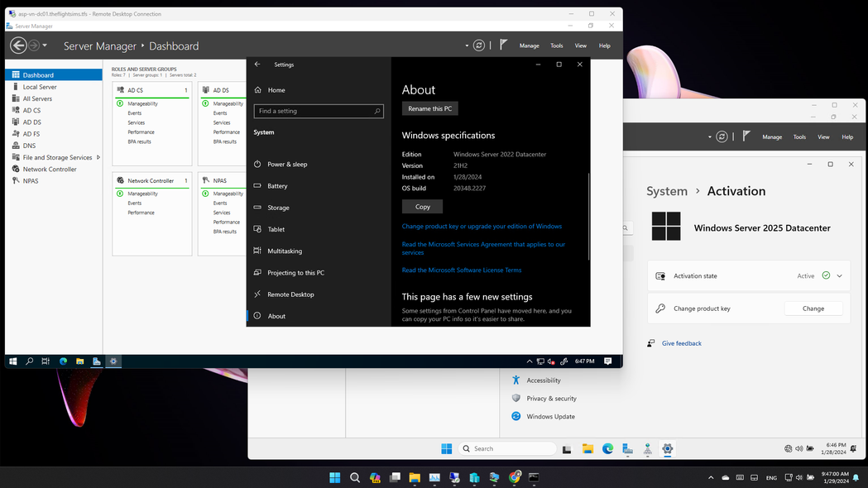Screen dimensions: 868x488
Task: Open Server Manager from Server 2025 taskbar
Action: coord(627,449)
